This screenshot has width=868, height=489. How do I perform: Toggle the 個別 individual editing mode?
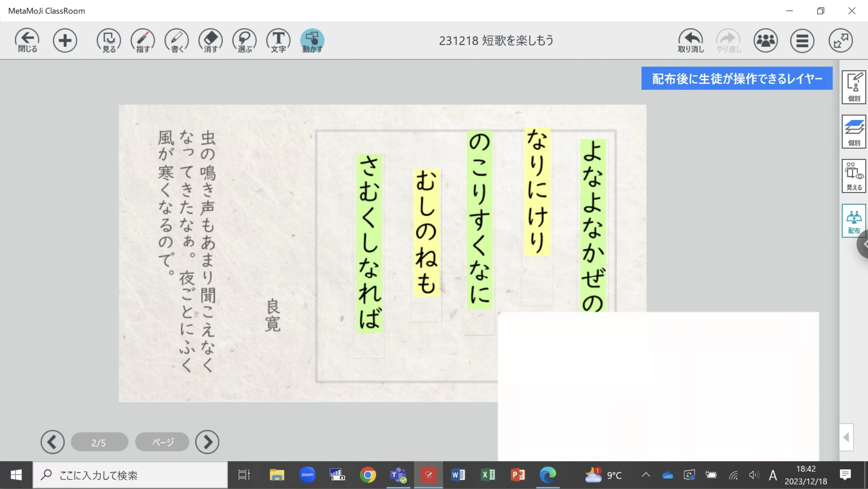click(854, 87)
